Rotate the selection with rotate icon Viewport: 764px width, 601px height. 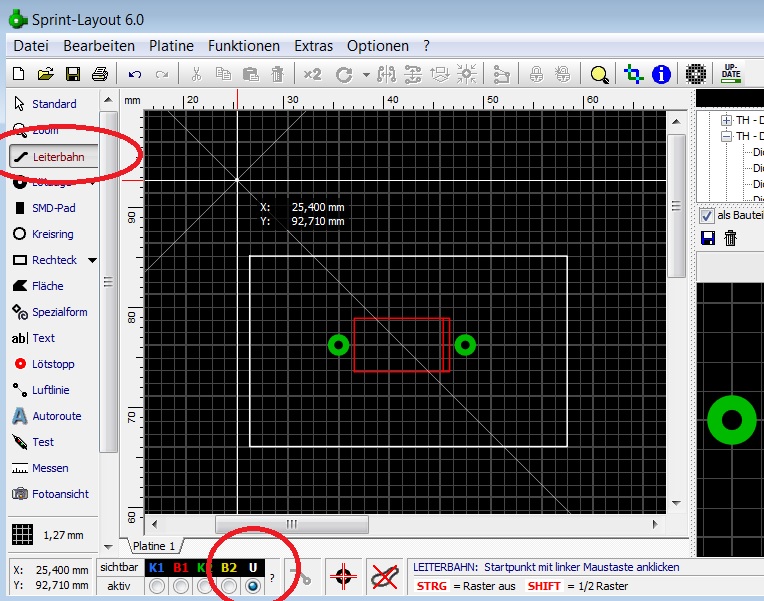pos(344,75)
